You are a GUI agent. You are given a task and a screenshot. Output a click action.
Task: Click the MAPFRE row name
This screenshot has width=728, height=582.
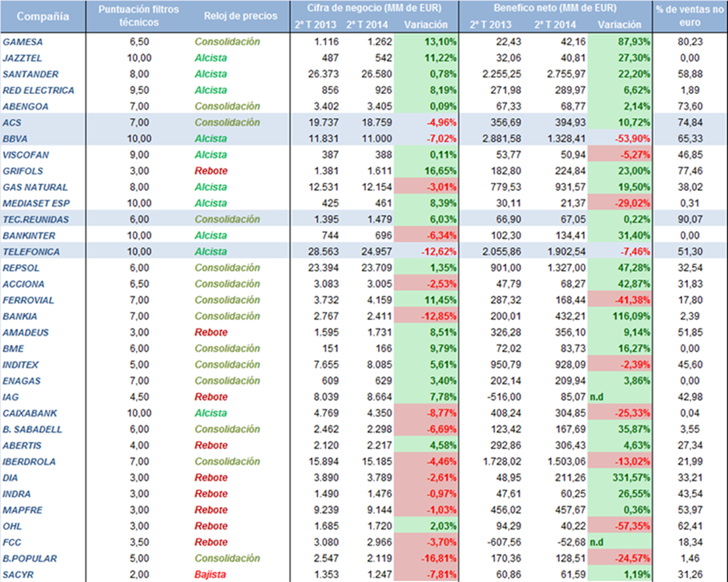[x=23, y=510]
